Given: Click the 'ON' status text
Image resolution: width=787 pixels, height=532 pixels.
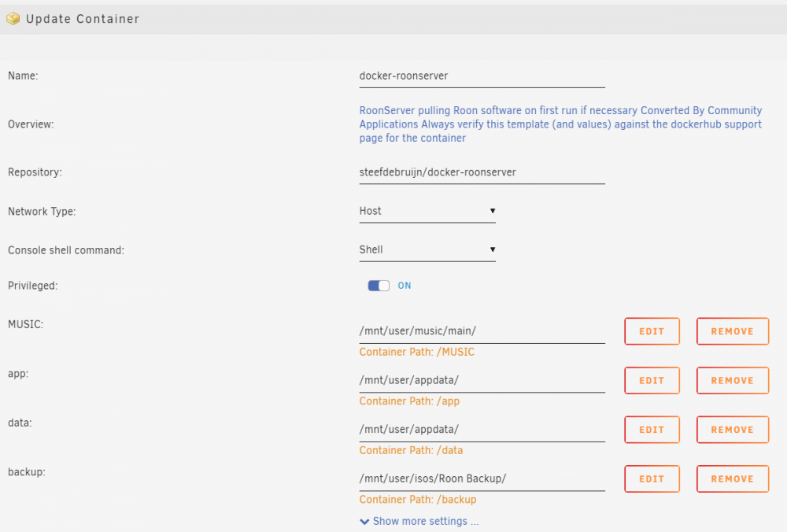Looking at the screenshot, I should pos(405,286).
